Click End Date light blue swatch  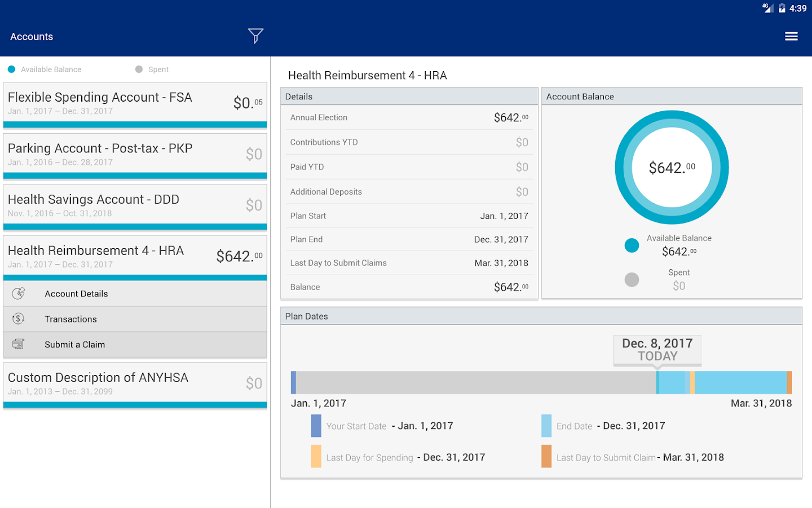click(546, 426)
